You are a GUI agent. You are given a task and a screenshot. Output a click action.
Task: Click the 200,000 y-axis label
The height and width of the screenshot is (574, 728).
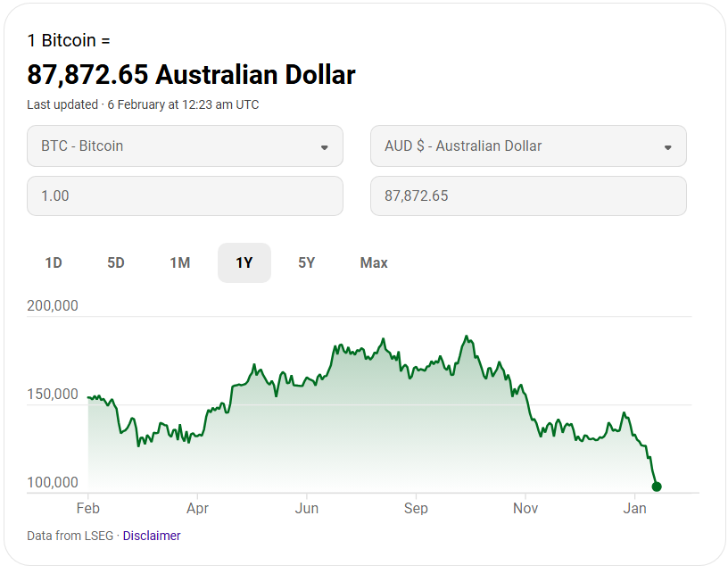coord(53,305)
